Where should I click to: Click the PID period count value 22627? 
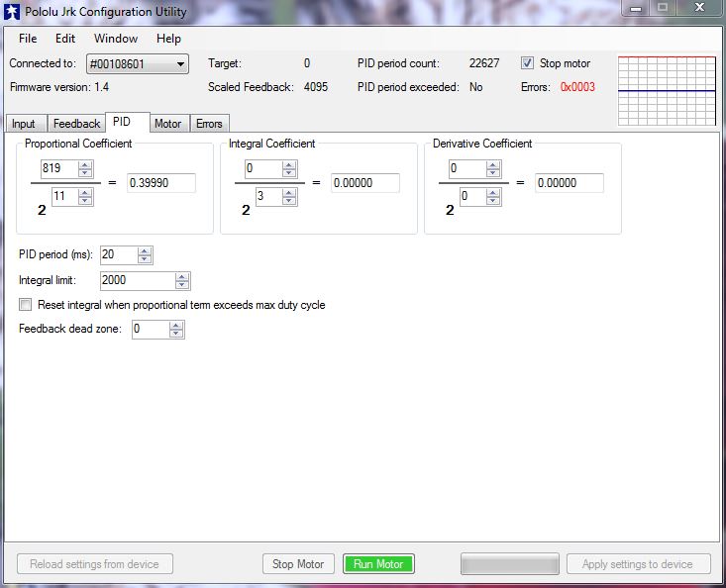[x=484, y=63]
